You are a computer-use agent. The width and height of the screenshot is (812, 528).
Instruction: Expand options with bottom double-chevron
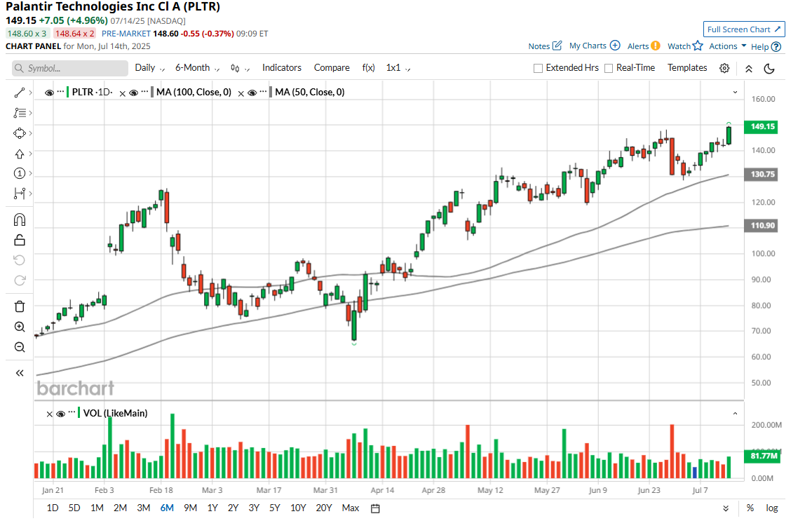726,508
